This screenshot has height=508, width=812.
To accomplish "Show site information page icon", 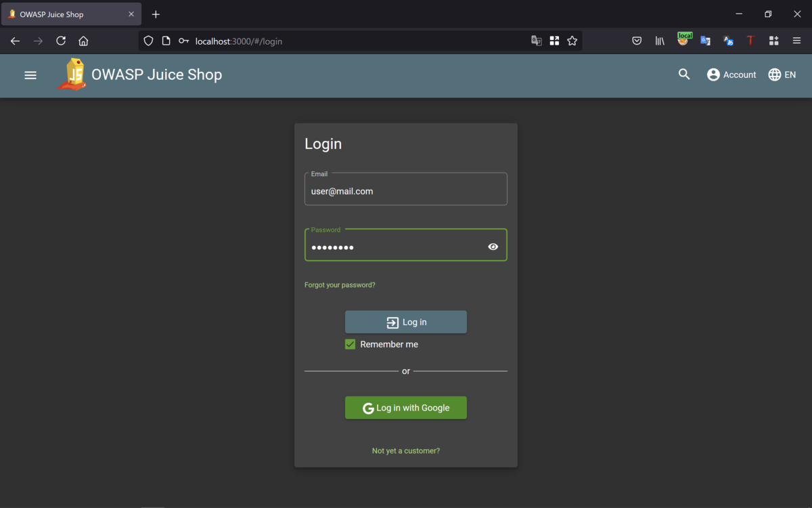I will (x=166, y=41).
